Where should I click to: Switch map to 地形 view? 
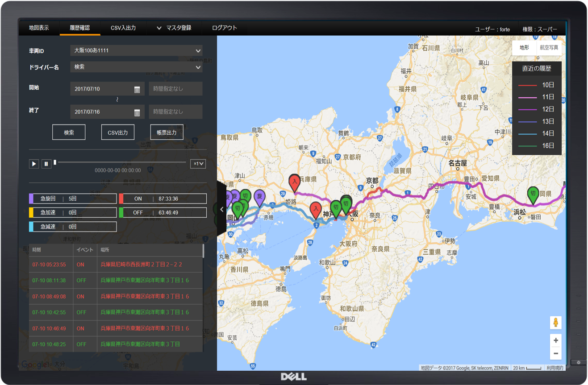(524, 48)
